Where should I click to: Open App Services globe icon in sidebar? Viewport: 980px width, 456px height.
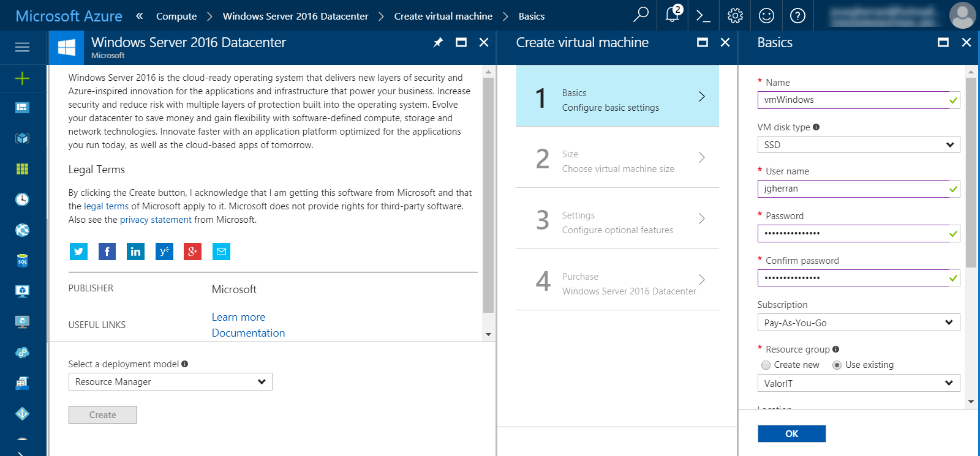tap(22, 230)
